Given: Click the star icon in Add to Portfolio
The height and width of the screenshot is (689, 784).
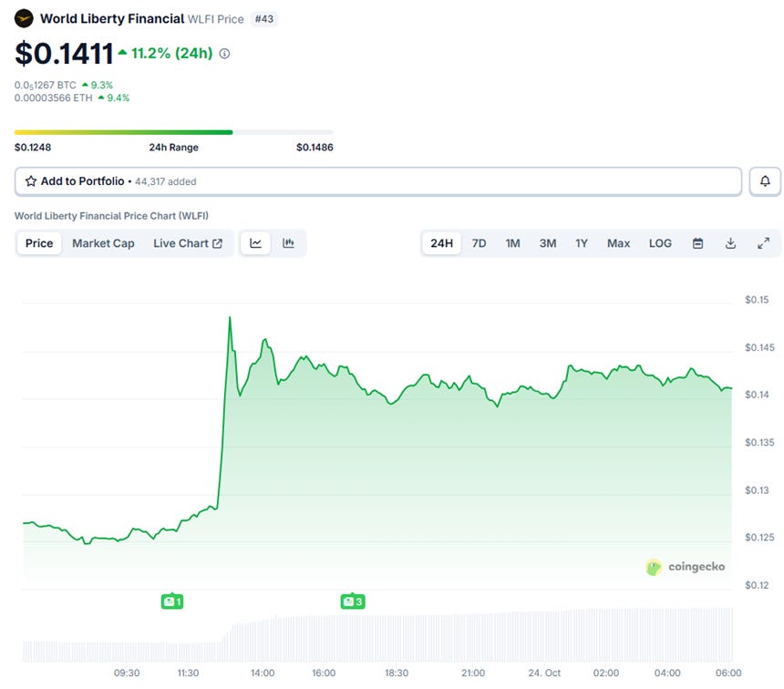Looking at the screenshot, I should click(x=31, y=181).
